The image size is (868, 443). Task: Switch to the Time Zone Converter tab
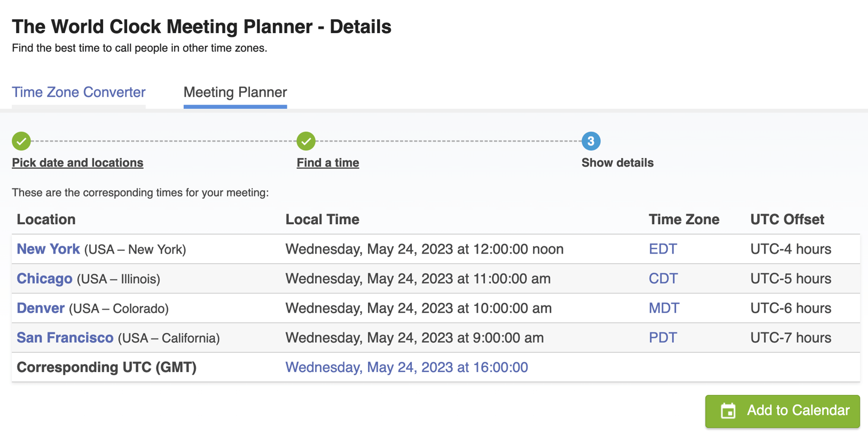[x=79, y=92]
